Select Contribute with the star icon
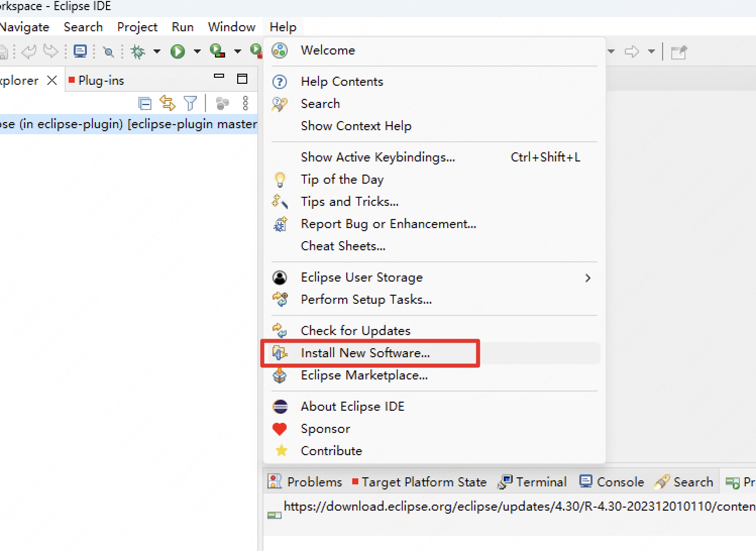Viewport: 756px width, 551px height. click(434, 451)
